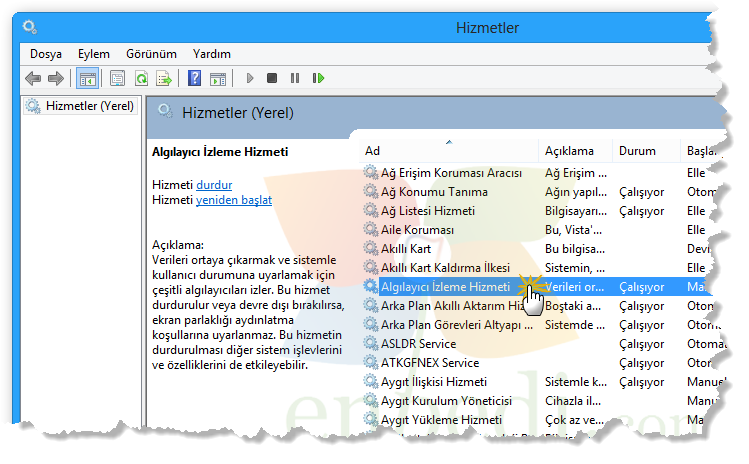
Task: Toggle the Show/Hide Console Tree icon
Action: (x=87, y=78)
